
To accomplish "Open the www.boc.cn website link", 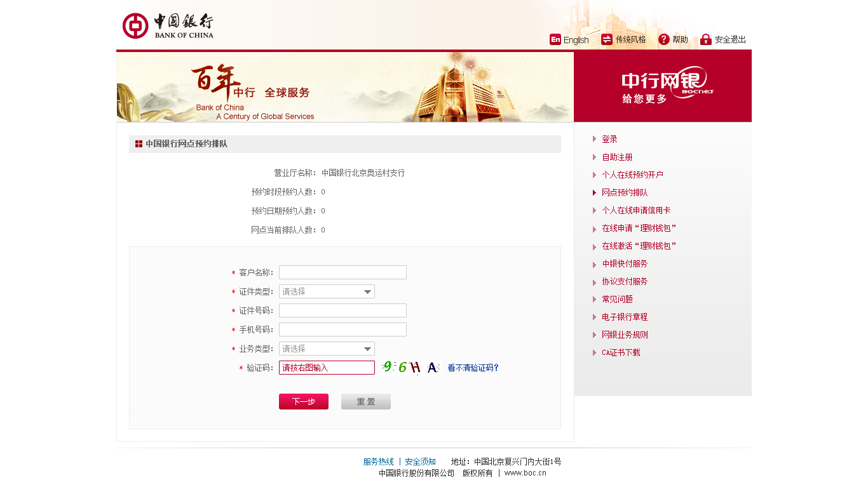I will [x=525, y=472].
